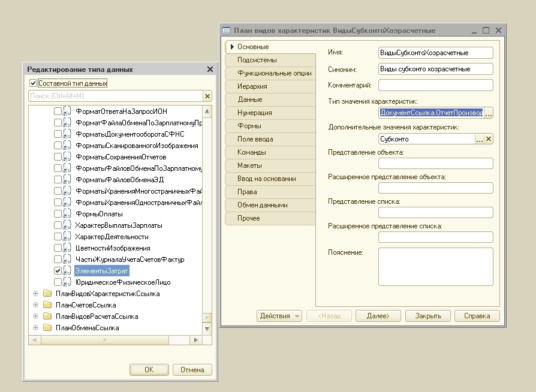Click the Пояснение text area
The height and width of the screenshot is (392, 536).
point(436,267)
